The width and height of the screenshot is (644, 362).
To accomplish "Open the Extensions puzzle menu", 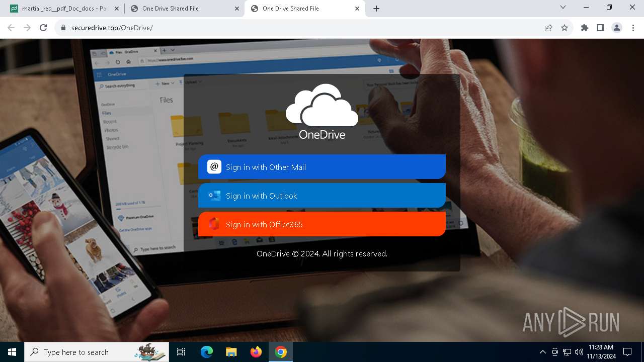I will coord(585,28).
